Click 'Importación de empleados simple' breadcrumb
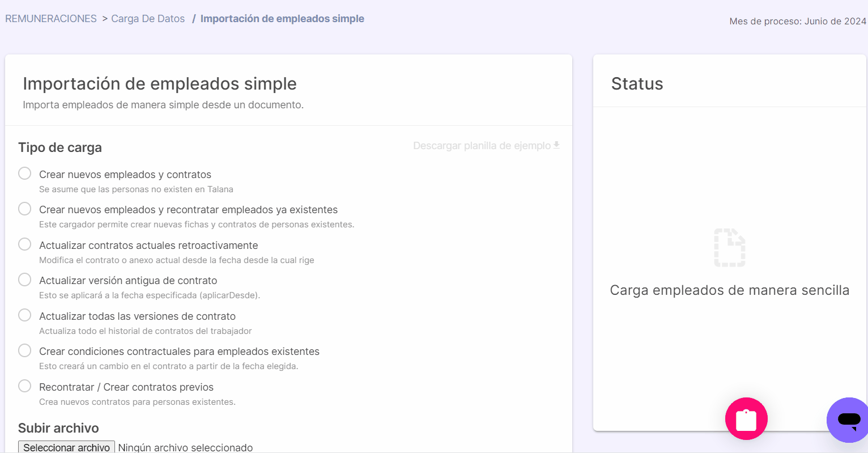 click(x=282, y=19)
